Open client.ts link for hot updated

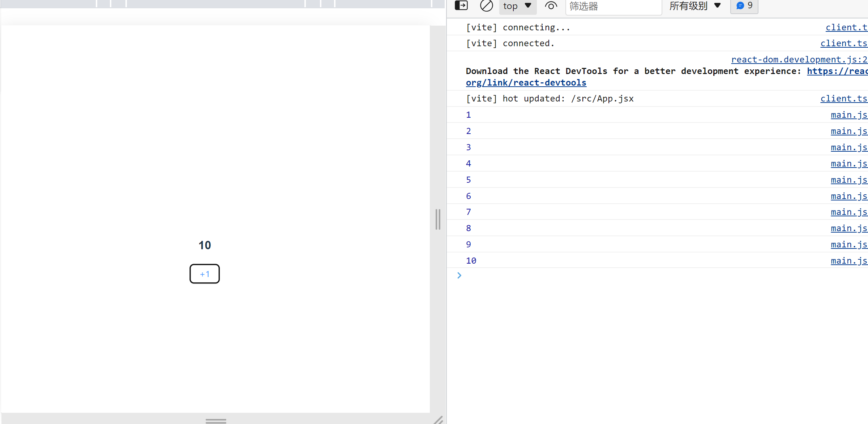[x=844, y=99]
